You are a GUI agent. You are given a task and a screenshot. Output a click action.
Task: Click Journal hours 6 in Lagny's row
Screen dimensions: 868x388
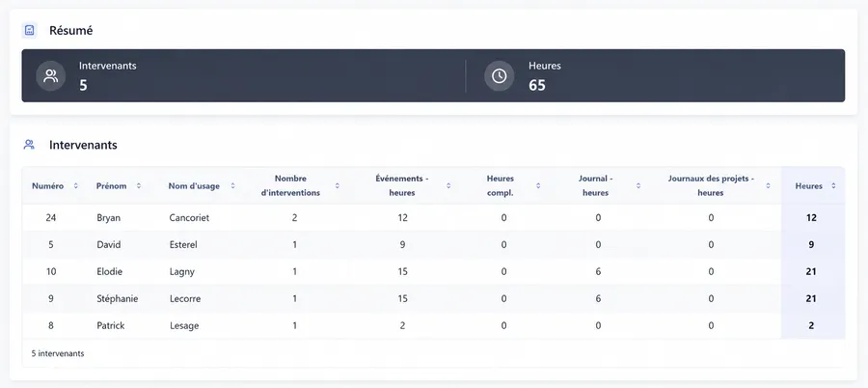click(598, 271)
